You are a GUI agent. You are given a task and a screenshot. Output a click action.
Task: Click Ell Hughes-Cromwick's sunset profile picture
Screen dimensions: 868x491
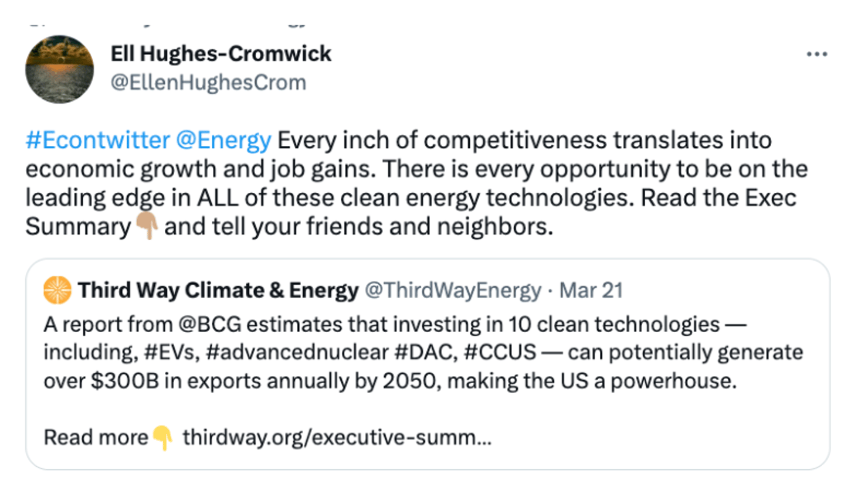(x=59, y=69)
